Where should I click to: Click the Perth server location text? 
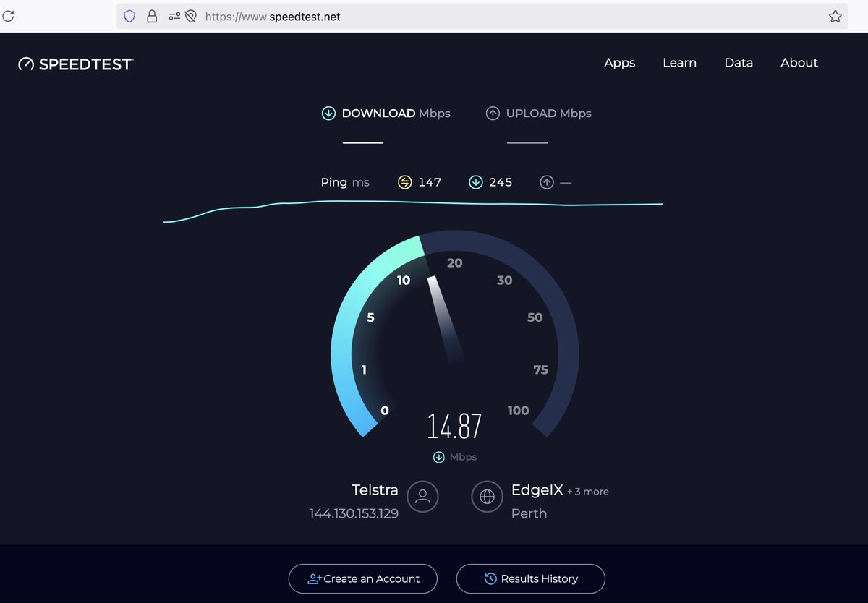529,513
